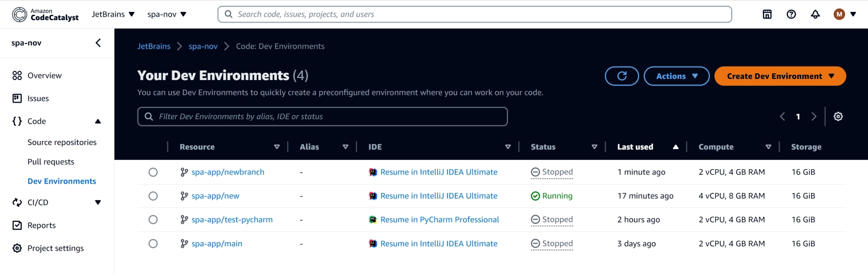
Task: Click spa-nov breadcrumb link
Action: pos(203,46)
